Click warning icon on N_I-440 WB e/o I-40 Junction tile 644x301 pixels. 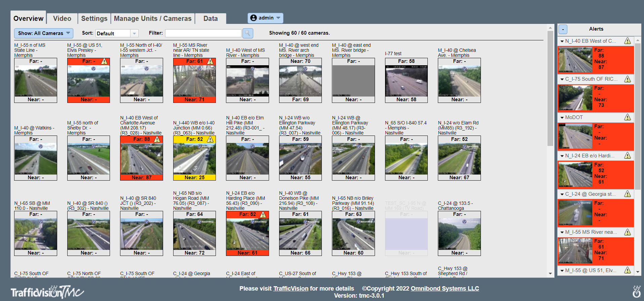coord(210,139)
